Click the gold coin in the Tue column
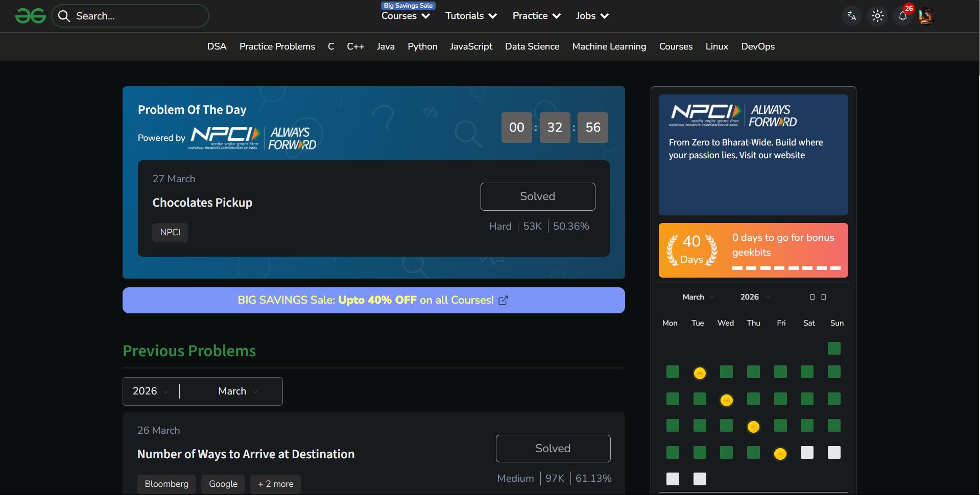The image size is (980, 495). pyautogui.click(x=700, y=373)
